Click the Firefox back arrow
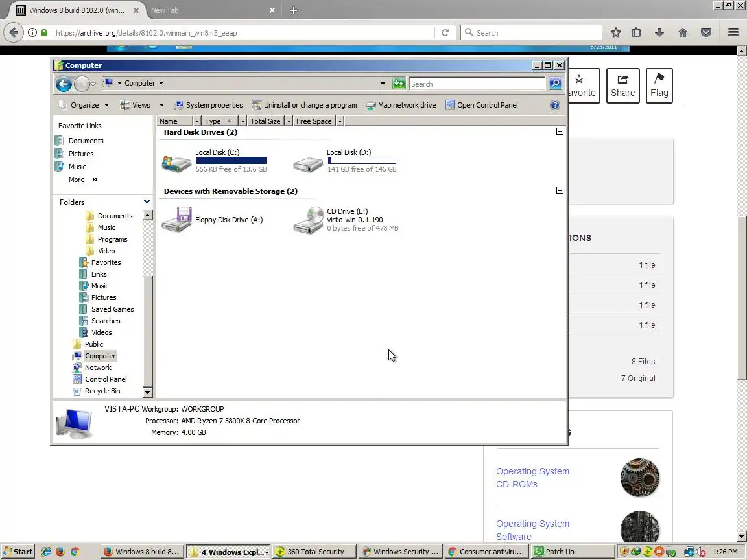The width and height of the screenshot is (747, 560). [14, 32]
